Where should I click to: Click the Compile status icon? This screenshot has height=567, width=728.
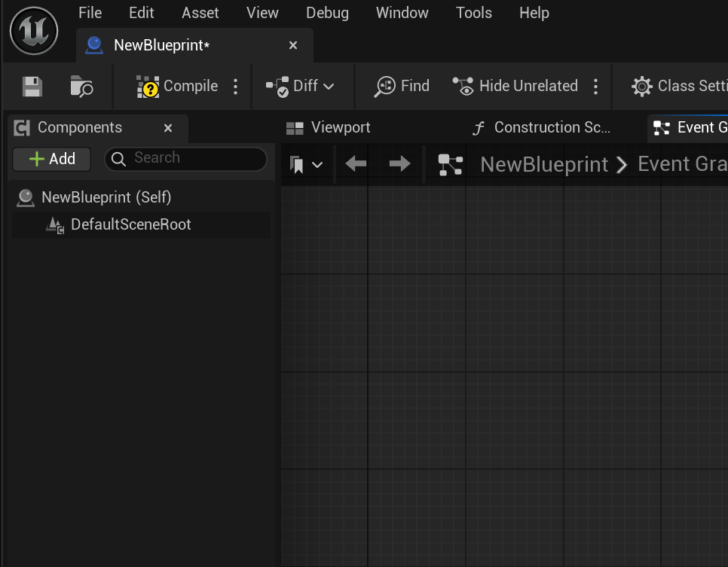click(148, 87)
